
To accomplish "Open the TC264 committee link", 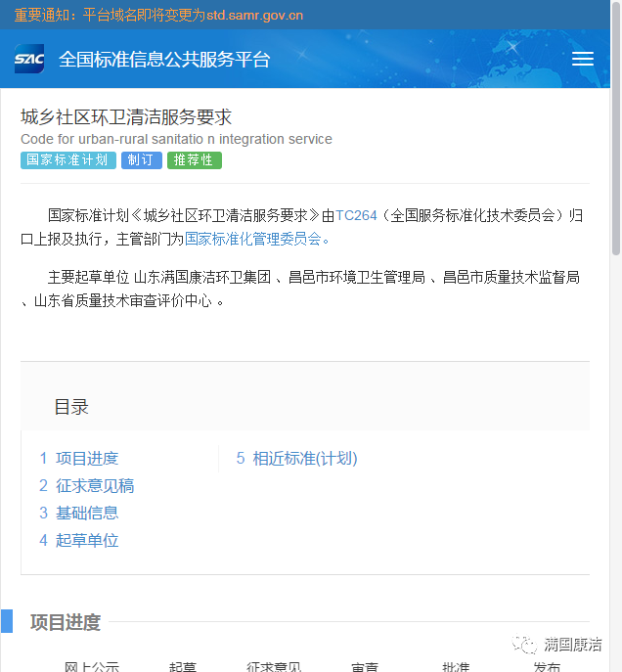I will click(356, 215).
